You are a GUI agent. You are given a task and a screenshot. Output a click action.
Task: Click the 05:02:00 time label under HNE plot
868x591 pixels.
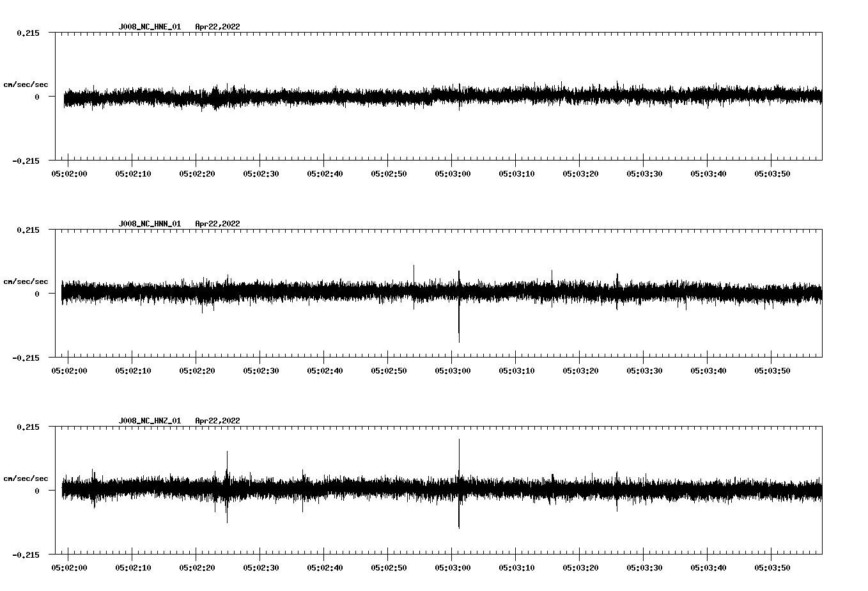click(69, 173)
